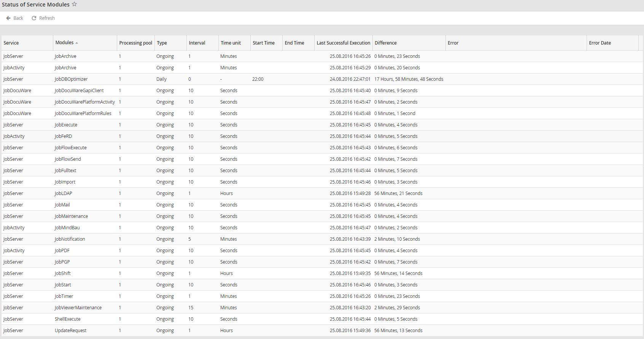
Task: Click the Back arrow icon
Action: (x=8, y=18)
